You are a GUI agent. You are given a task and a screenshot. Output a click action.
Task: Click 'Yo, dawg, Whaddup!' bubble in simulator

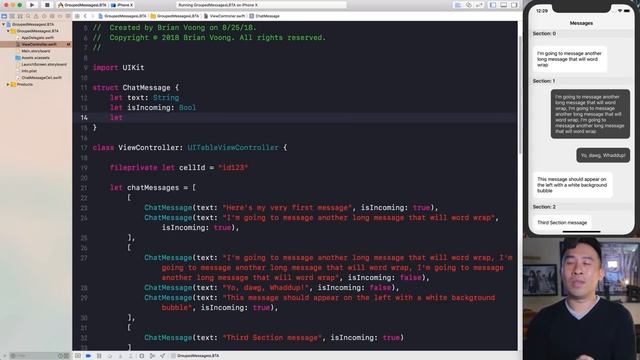tap(603, 156)
